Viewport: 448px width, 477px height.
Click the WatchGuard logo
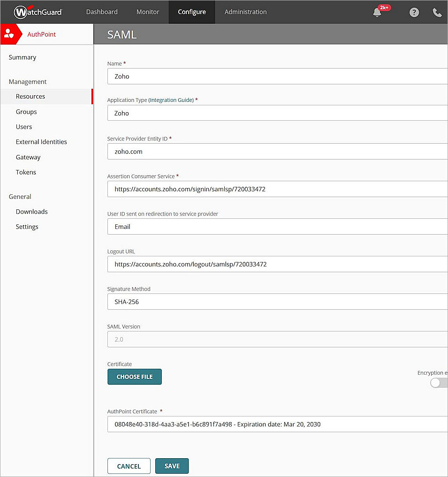point(38,12)
